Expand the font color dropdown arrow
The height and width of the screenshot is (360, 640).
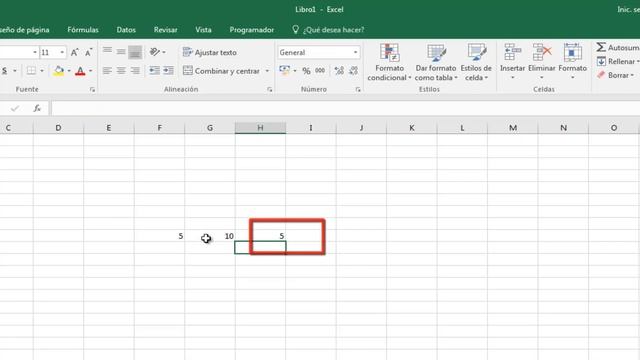pyautogui.click(x=91, y=71)
